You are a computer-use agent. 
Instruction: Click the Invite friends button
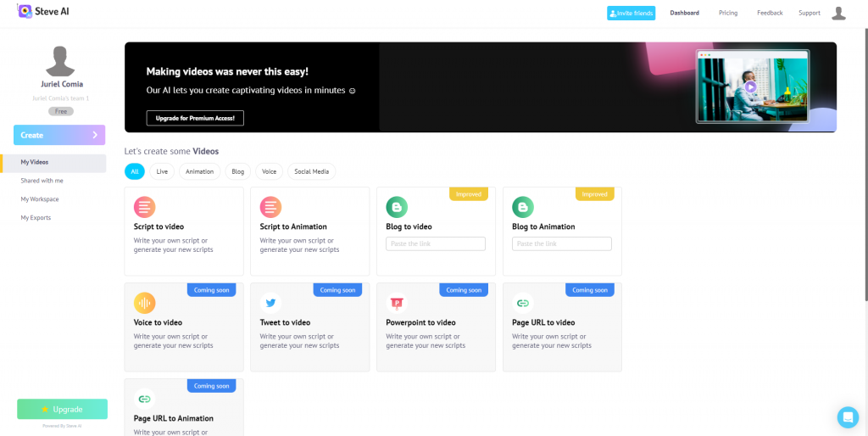[x=631, y=14]
